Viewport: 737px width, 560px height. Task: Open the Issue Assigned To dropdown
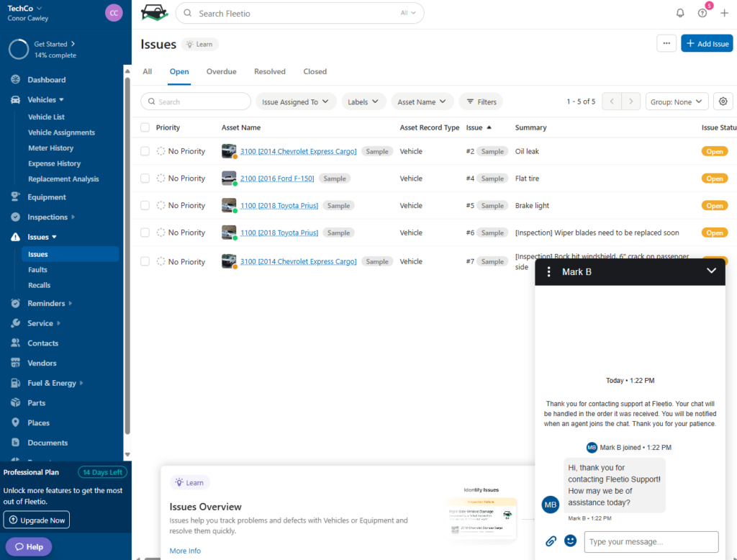pos(295,101)
